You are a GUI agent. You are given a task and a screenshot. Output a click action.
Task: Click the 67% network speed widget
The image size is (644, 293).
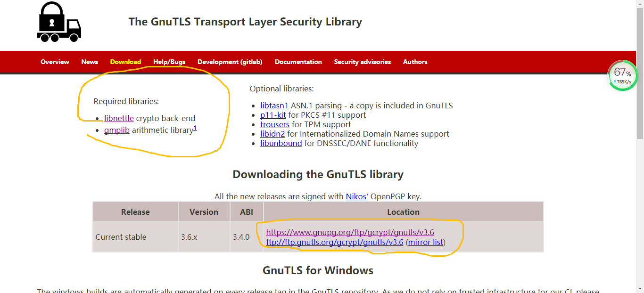[x=623, y=76]
